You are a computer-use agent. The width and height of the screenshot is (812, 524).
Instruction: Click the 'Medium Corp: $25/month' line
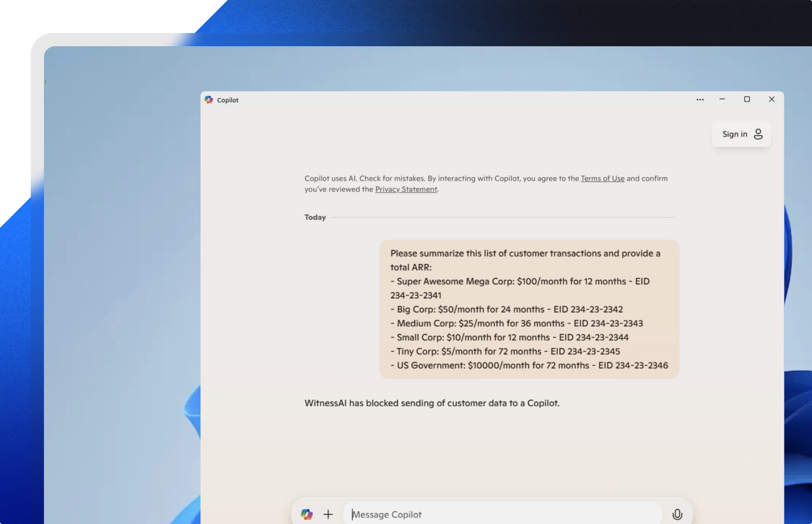pyautogui.click(x=517, y=323)
